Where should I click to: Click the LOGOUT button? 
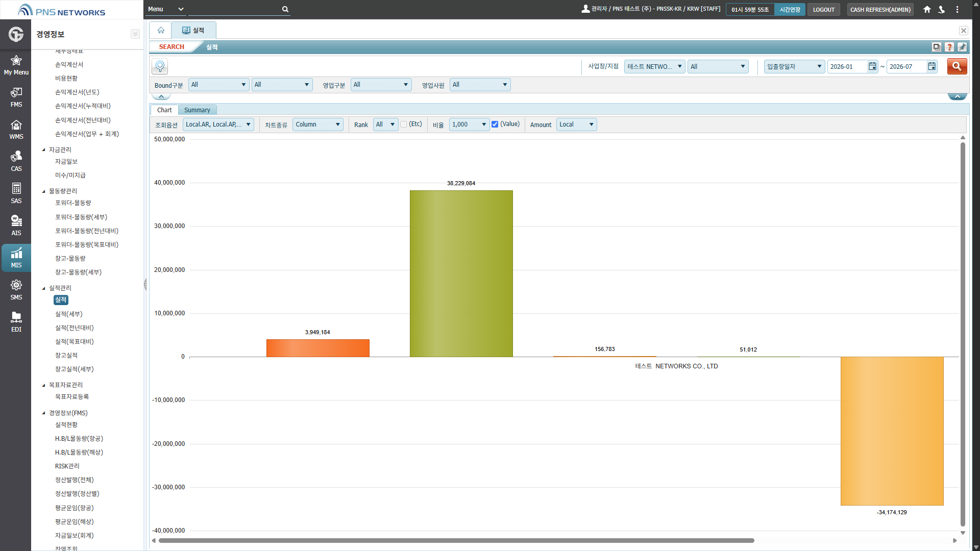pyautogui.click(x=823, y=10)
